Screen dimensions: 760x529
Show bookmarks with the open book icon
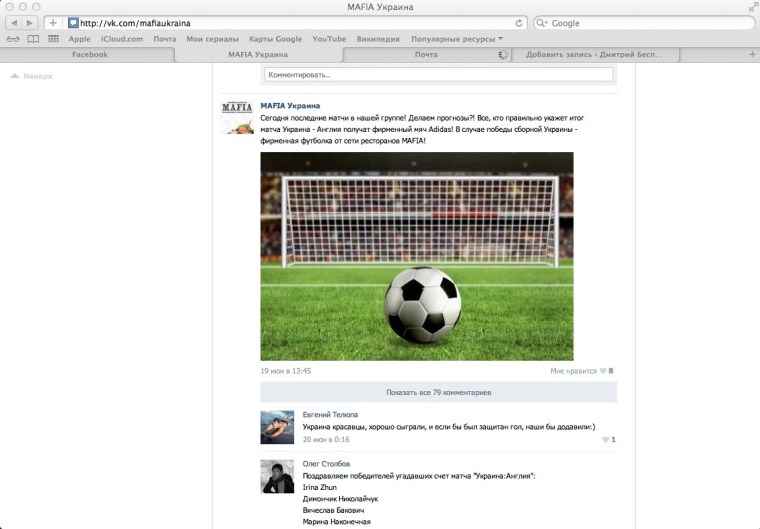[33, 39]
